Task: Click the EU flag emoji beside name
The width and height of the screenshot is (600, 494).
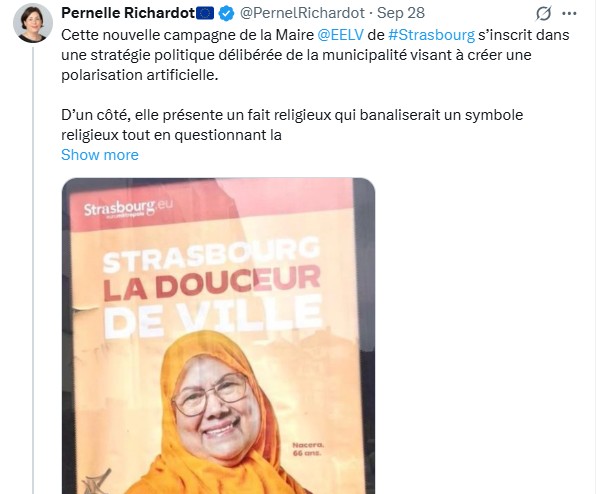Action: click(205, 14)
